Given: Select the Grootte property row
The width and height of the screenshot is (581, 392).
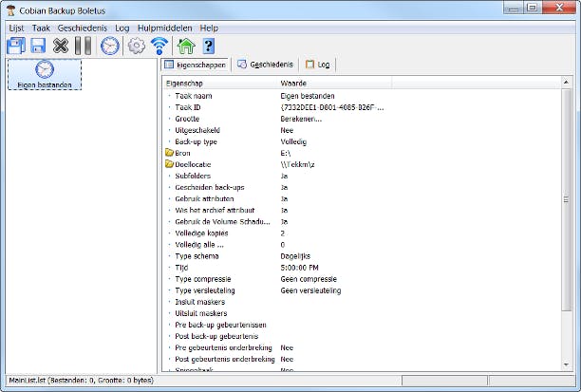Looking at the screenshot, I should pos(363,119).
